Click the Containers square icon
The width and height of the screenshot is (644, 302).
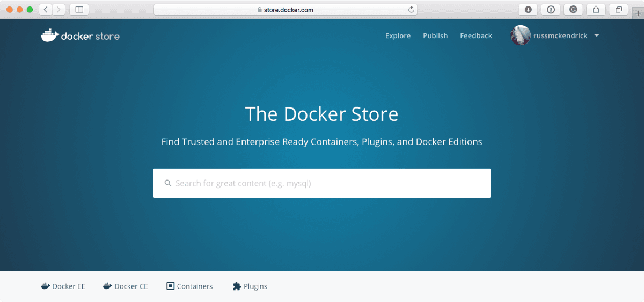coord(171,286)
